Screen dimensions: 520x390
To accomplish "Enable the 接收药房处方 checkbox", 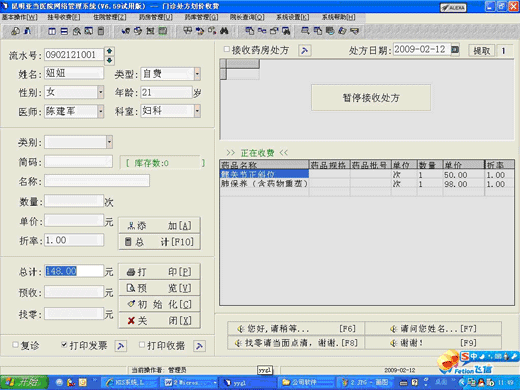I will (x=227, y=49).
